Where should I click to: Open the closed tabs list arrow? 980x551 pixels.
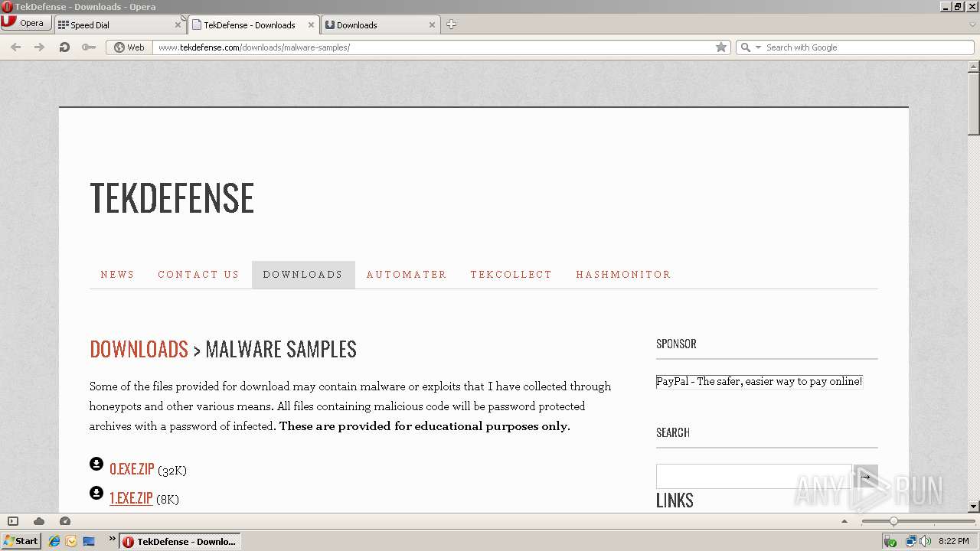point(972,24)
